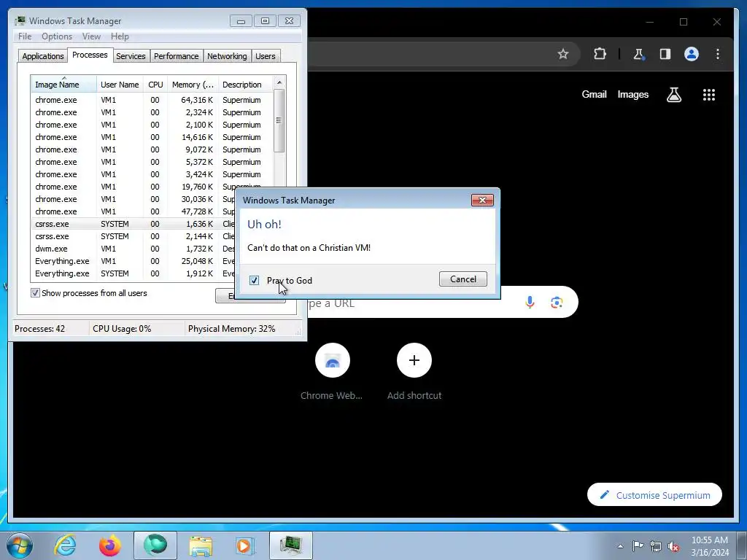Viewport: 747px width, 560px height.
Task: Sort processes by Description column
Action: click(246, 85)
